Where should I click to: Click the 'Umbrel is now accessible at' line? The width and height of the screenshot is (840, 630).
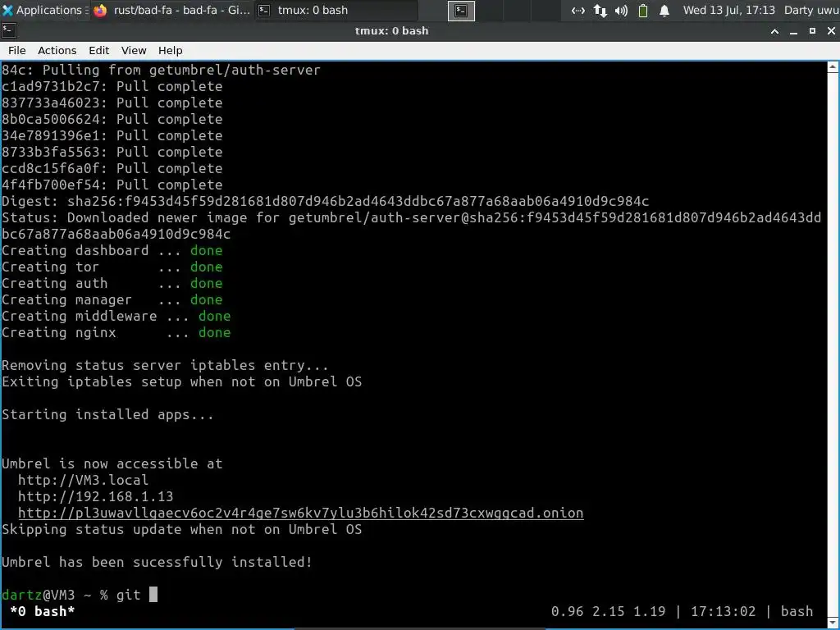pyautogui.click(x=112, y=463)
